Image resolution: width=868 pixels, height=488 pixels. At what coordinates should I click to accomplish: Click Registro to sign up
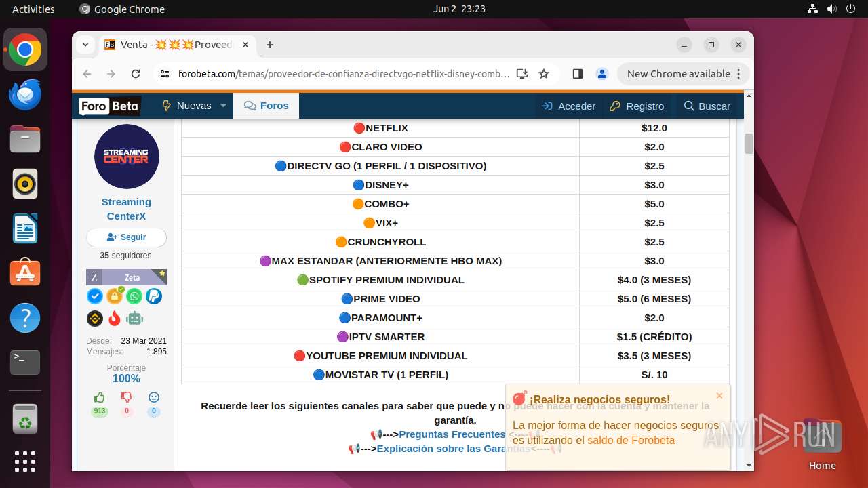point(637,106)
